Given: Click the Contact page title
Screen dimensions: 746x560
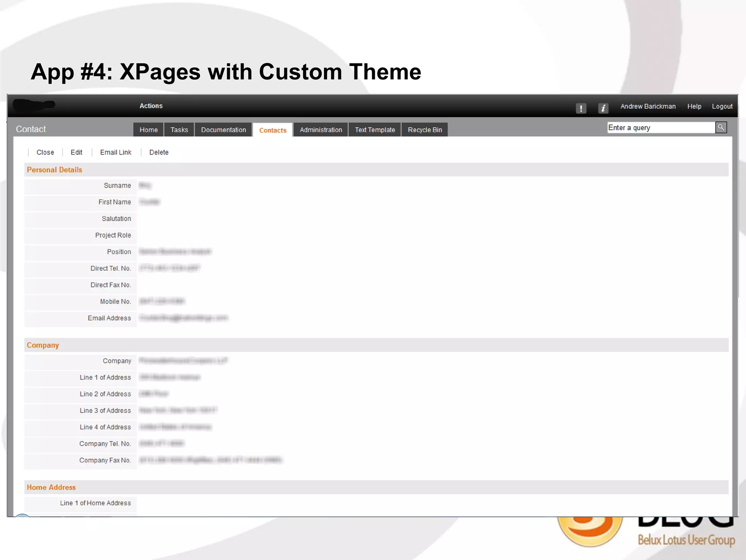Looking at the screenshot, I should tap(31, 129).
